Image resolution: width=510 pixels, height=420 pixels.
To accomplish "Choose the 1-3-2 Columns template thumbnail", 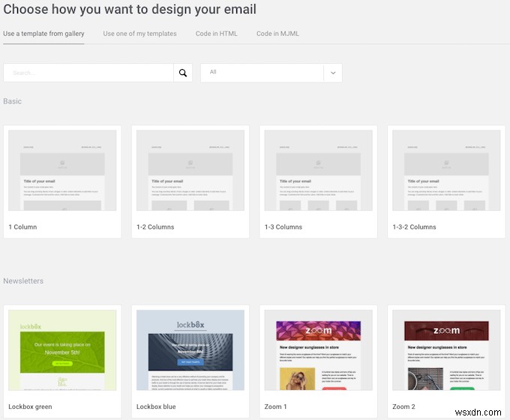I will (446, 170).
